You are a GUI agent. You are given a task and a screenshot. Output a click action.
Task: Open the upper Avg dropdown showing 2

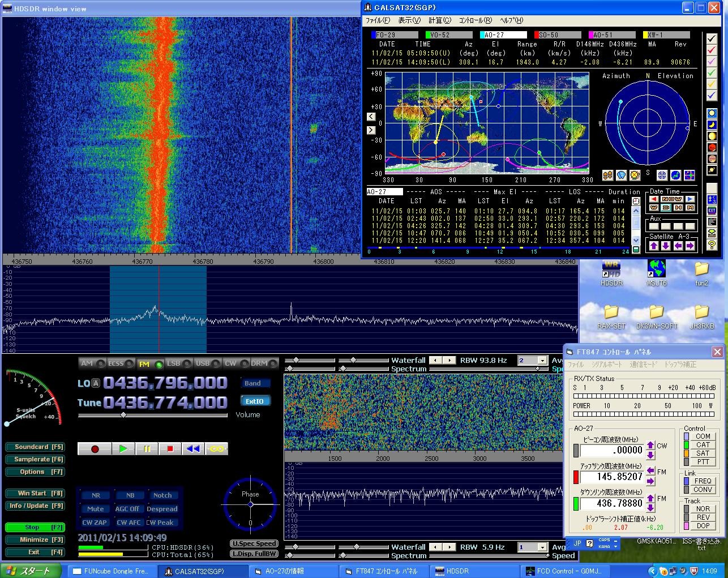tap(542, 361)
